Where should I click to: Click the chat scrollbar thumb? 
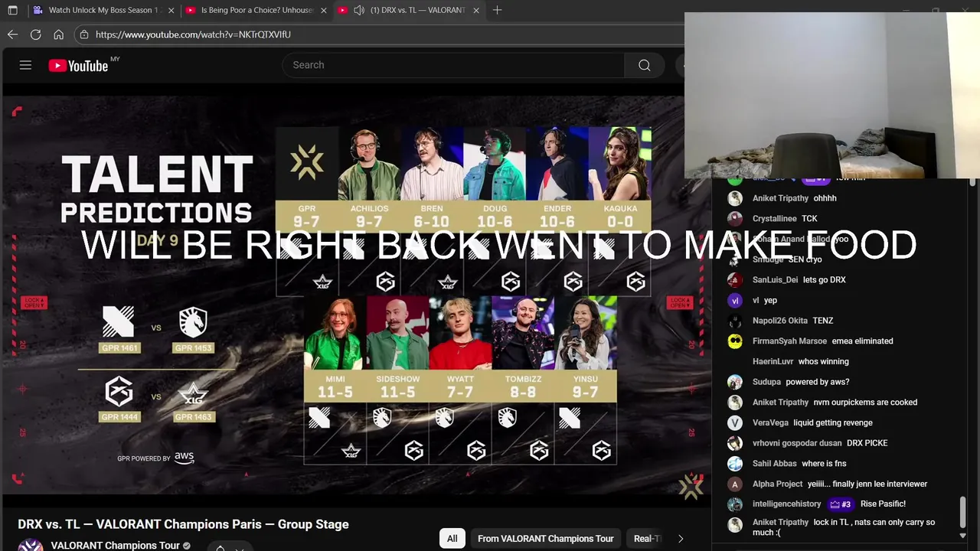click(x=963, y=511)
